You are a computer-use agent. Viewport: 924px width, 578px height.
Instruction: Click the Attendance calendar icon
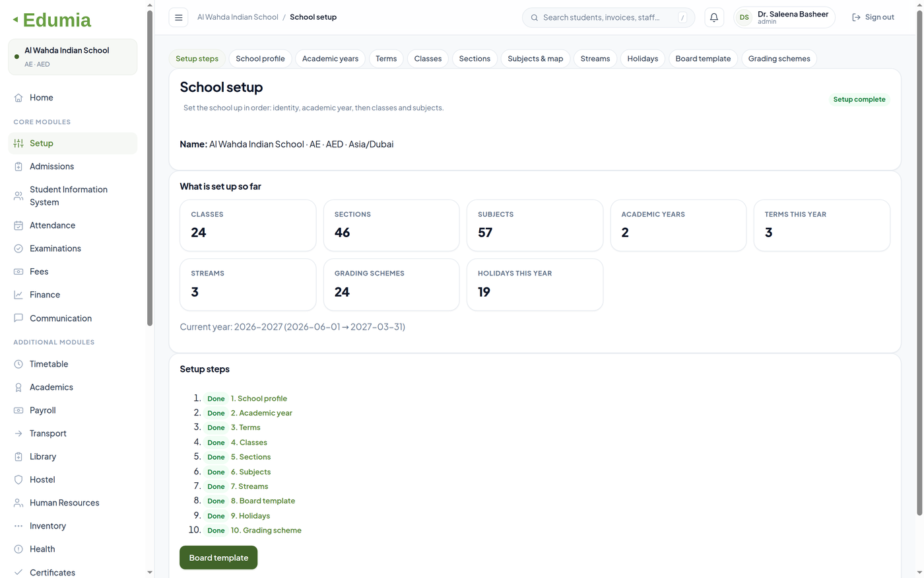[x=18, y=225]
